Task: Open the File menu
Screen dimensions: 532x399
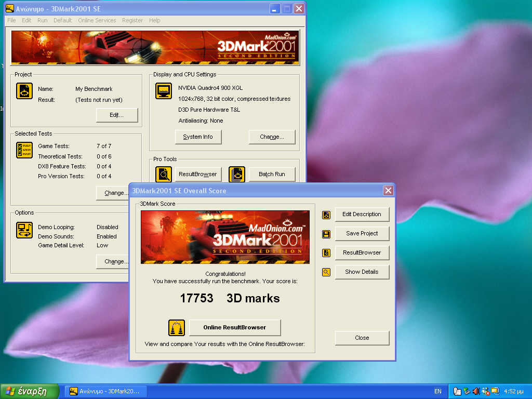Action: 11,20
